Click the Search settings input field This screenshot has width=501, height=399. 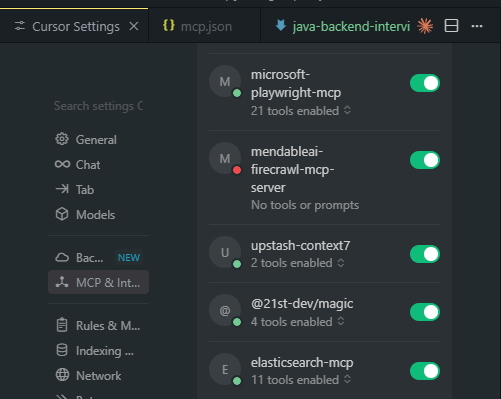tap(99, 106)
